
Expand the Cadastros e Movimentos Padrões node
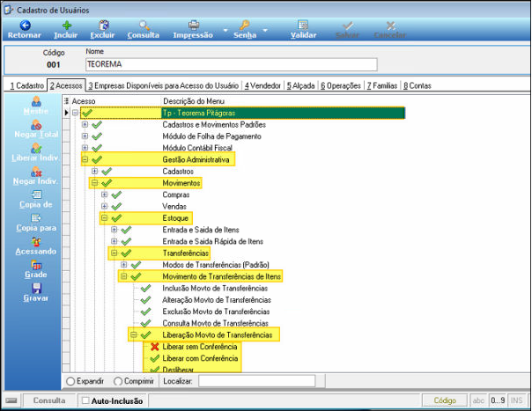click(x=85, y=124)
